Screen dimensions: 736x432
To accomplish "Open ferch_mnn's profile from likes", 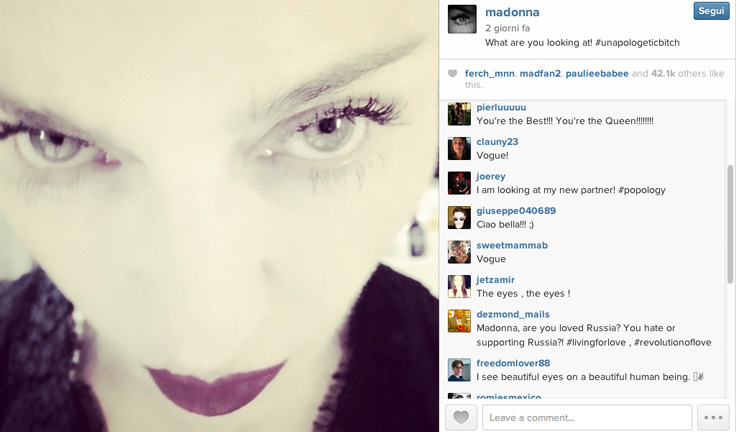I will 490,73.
